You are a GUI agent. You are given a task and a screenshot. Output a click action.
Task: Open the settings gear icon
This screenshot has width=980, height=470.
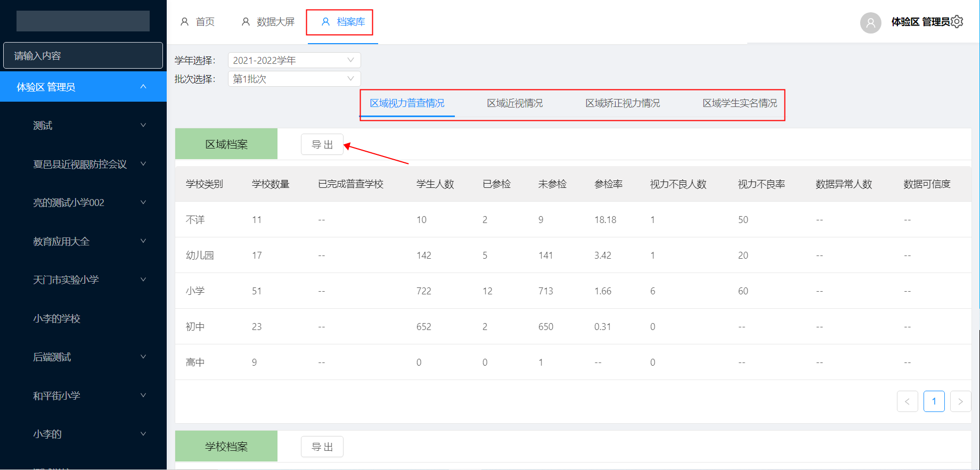pos(957,22)
